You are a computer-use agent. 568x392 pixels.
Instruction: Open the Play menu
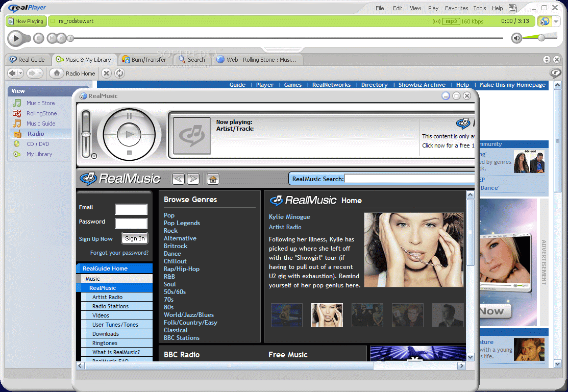click(x=433, y=8)
